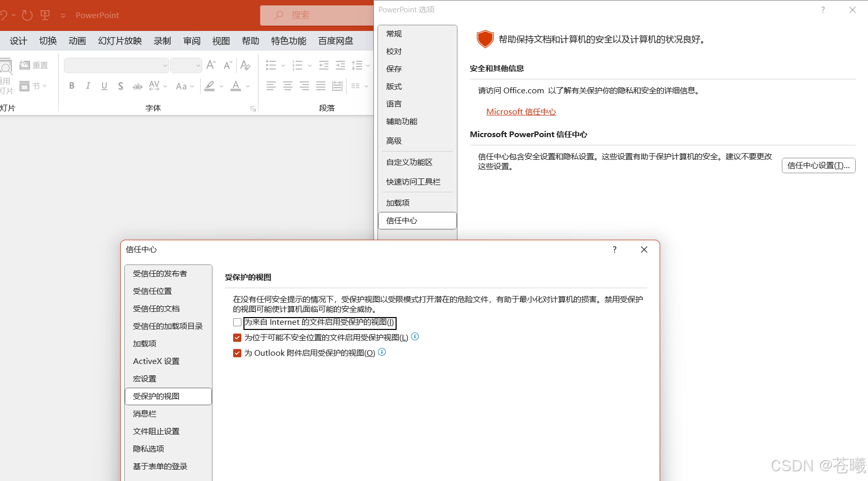Select 隐私选项 in Trust Center list
Image resolution: width=868 pixels, height=481 pixels.
point(168,449)
